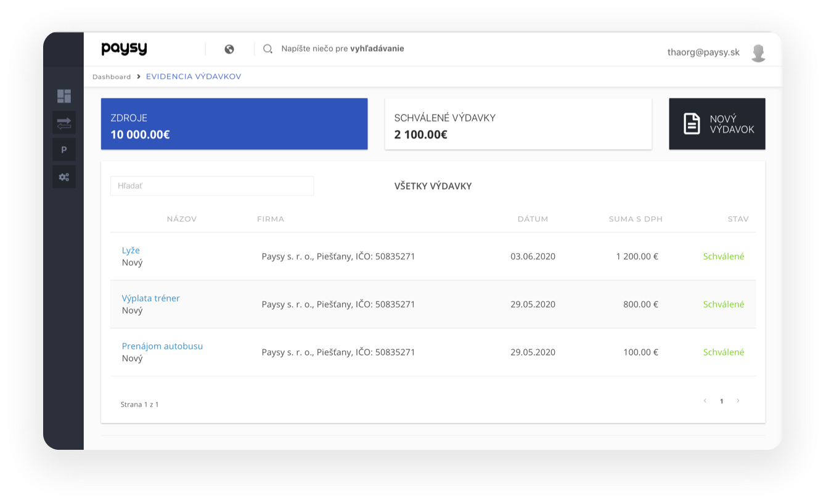The height and width of the screenshot is (504, 826).
Task: Click the date in Prenájom autobusu row
Action: click(x=533, y=352)
